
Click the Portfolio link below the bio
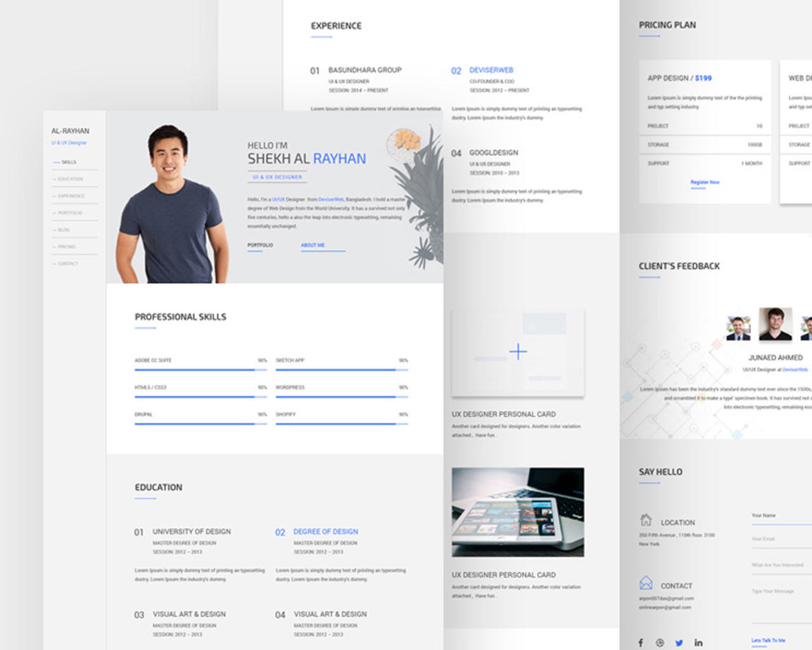coord(260,245)
